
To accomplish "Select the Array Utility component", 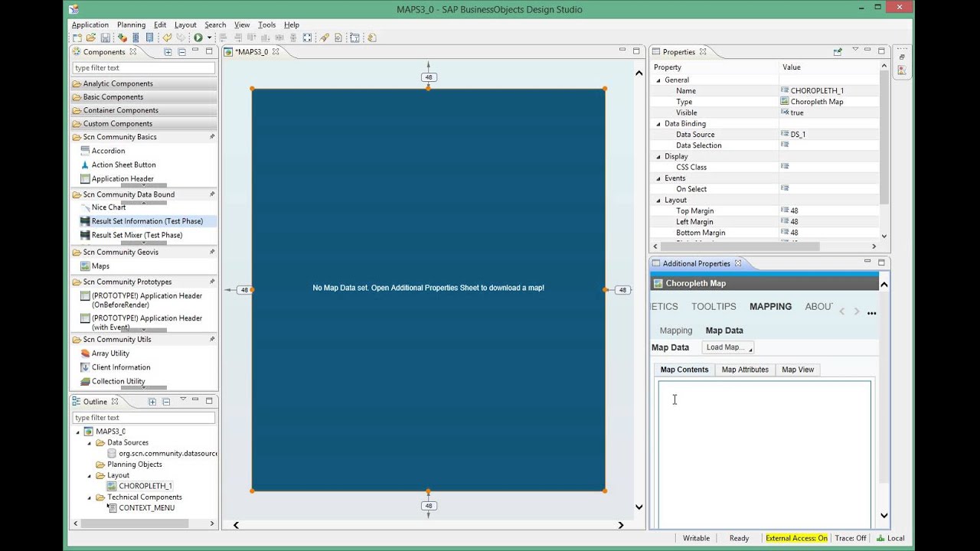I will coord(110,354).
